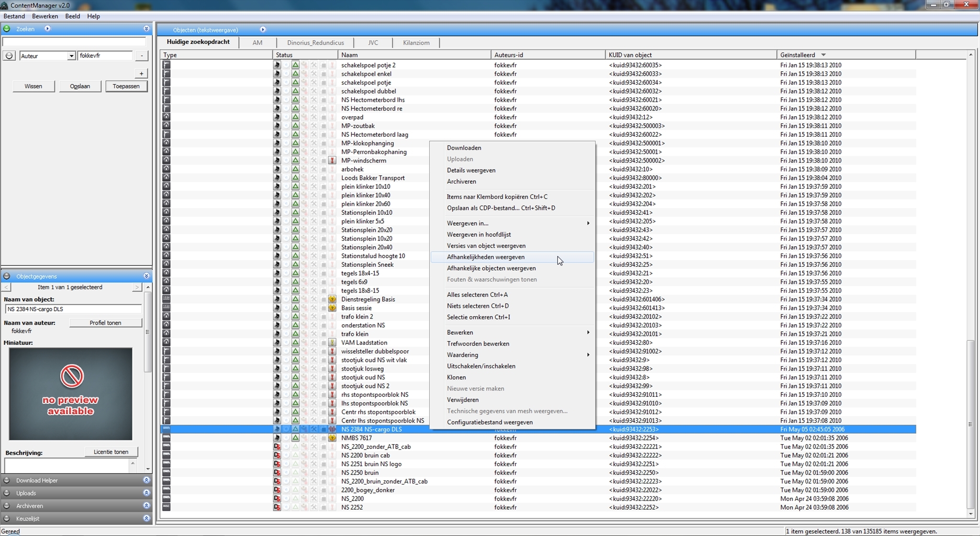
Task: Click DLS icon on NS 2252 row
Action: [x=277, y=507]
